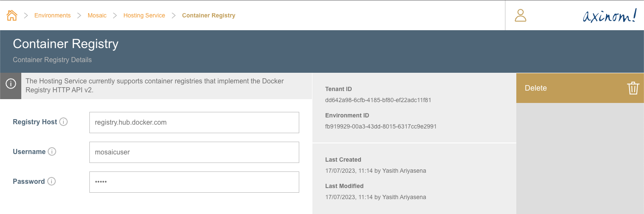Click the Last Modified timestamp text

point(375,197)
